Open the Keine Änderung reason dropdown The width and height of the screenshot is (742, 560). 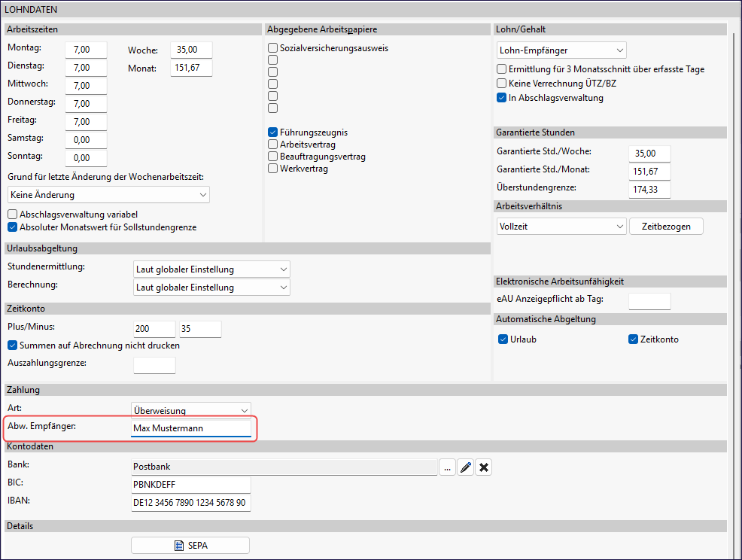coord(108,195)
